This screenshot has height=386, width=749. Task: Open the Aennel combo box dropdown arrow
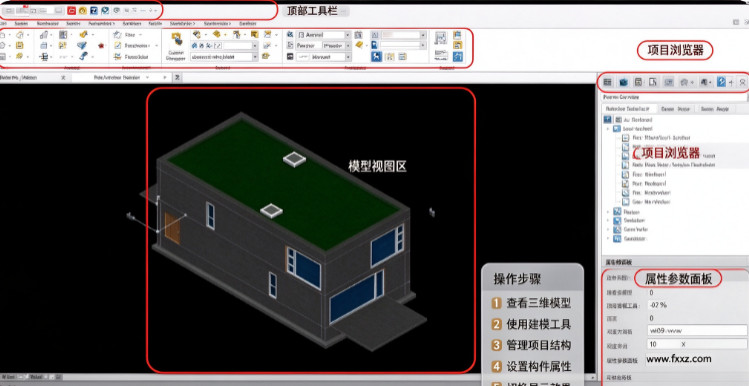pyautogui.click(x=347, y=35)
